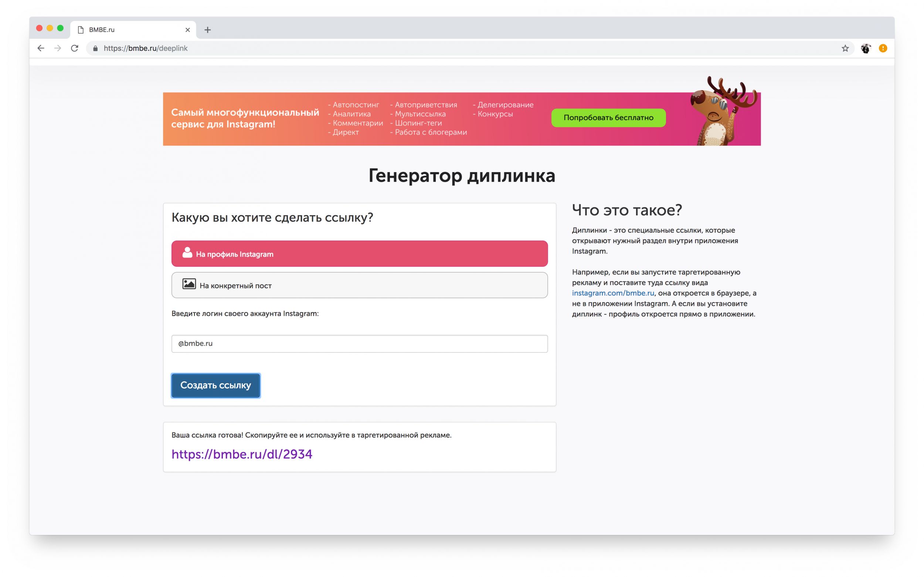Click the browser back arrow

pyautogui.click(x=41, y=48)
